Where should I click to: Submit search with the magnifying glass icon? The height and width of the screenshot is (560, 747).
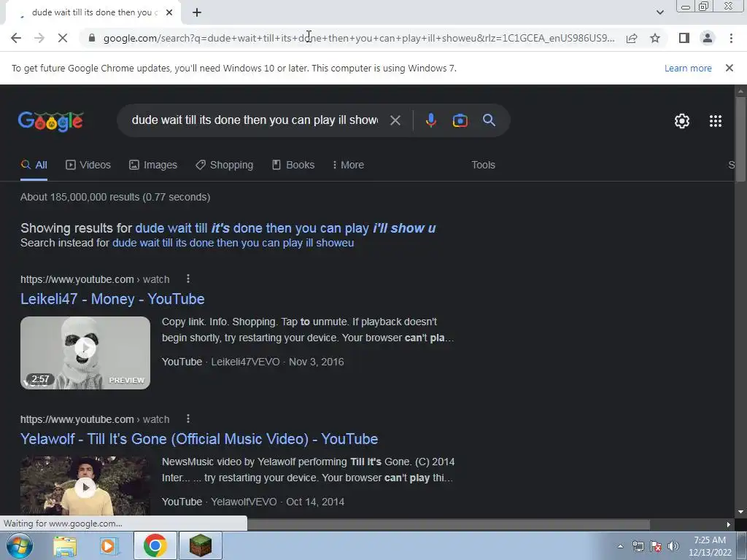(489, 120)
